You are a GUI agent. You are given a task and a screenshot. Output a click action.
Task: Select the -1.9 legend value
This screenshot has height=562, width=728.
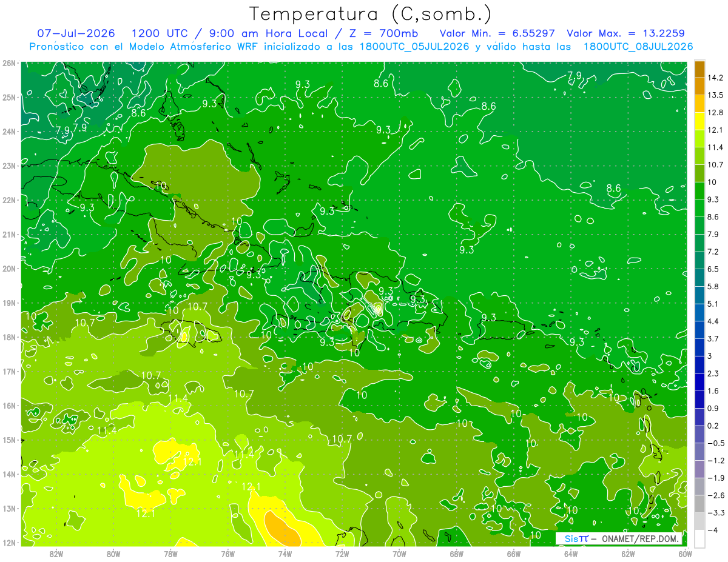[x=715, y=478]
